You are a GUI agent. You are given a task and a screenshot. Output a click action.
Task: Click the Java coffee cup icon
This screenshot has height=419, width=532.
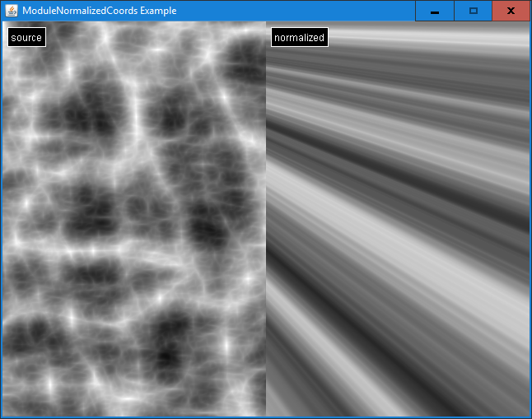coord(11,11)
